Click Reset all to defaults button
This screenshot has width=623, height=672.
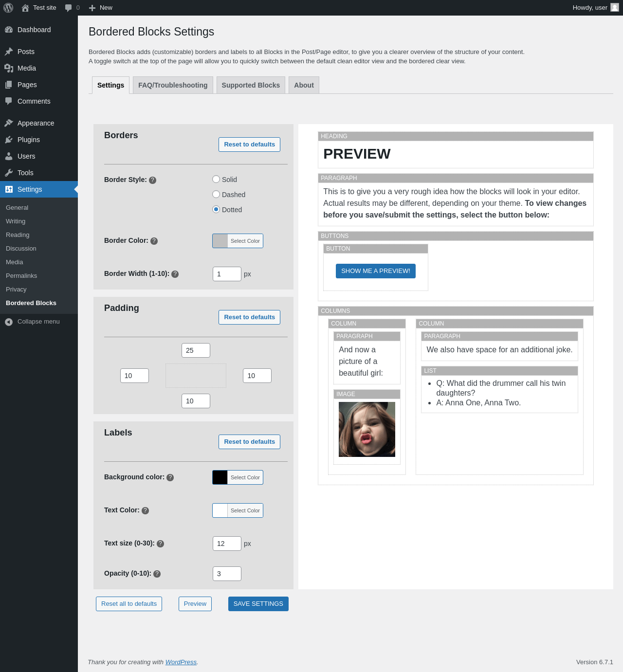(x=129, y=604)
